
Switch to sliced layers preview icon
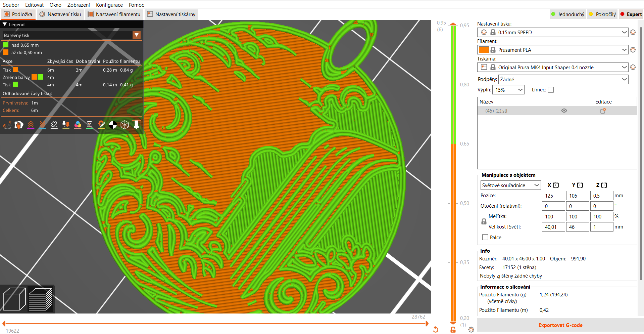tap(40, 299)
